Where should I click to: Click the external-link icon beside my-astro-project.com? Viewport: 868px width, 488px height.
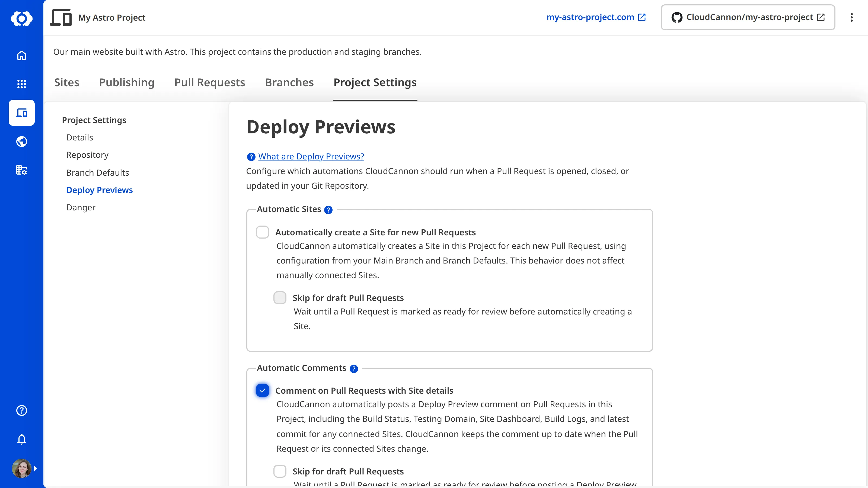tap(642, 17)
